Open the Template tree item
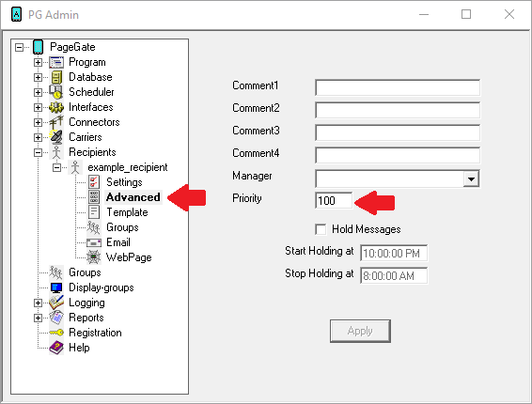 tap(127, 212)
